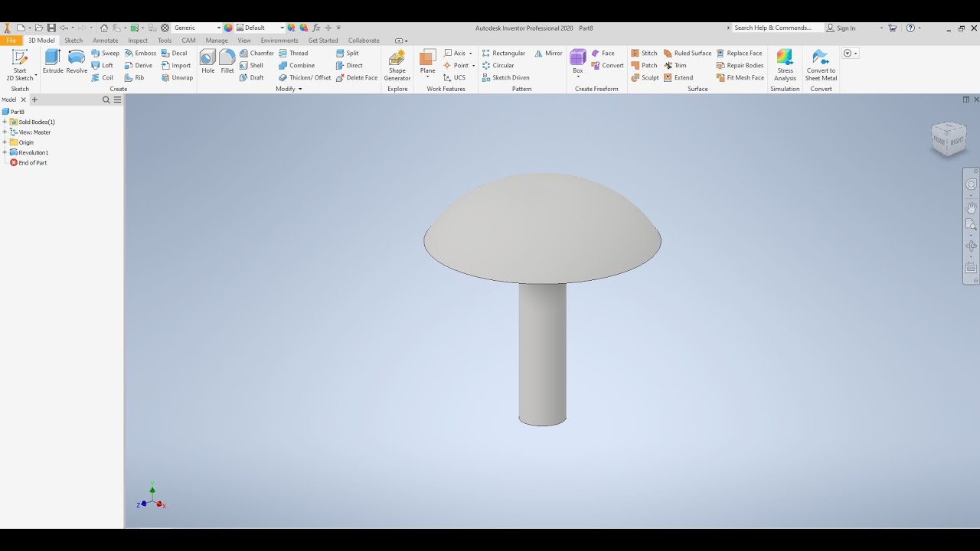
Task: Choose the Loft command
Action: [103, 66]
